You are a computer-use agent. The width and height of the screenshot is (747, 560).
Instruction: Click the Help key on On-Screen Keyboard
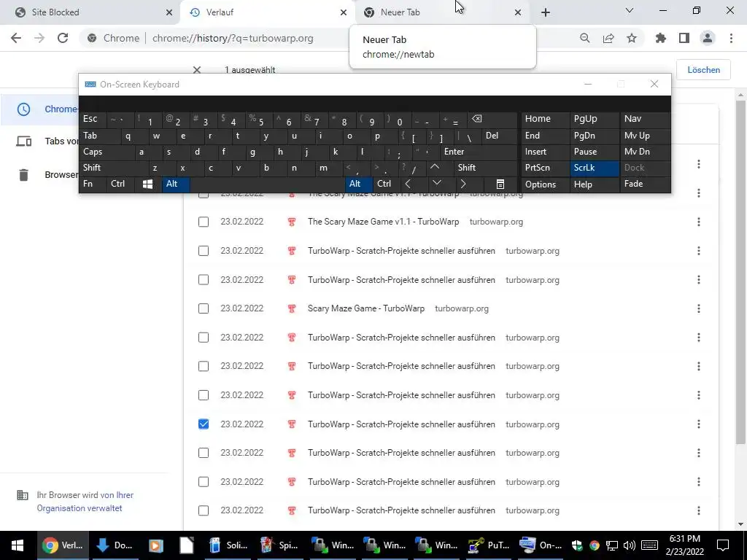point(594,184)
